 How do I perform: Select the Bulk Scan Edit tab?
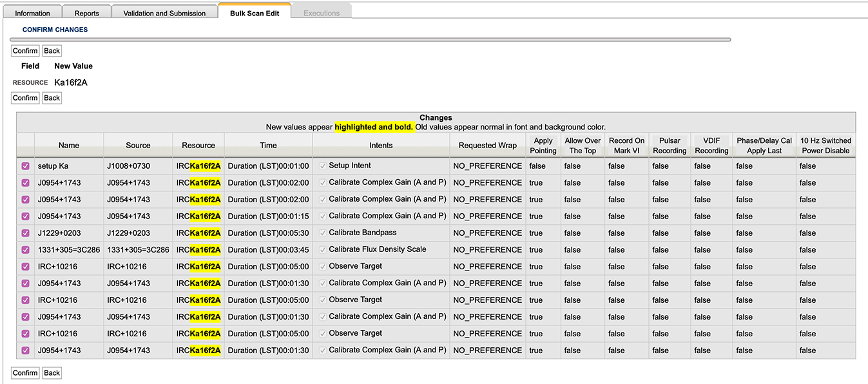pos(255,13)
